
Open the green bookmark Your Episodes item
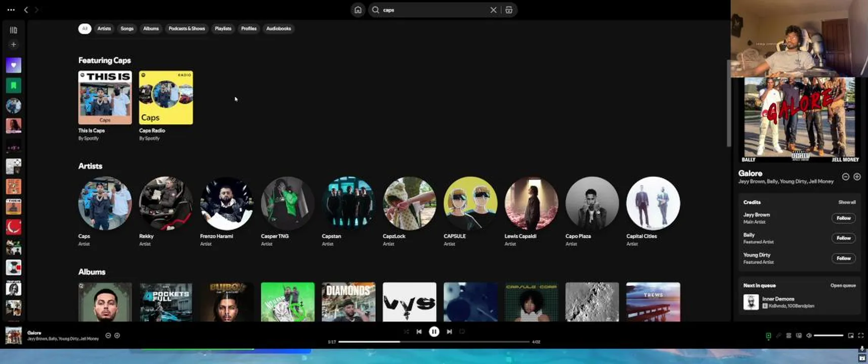point(14,85)
